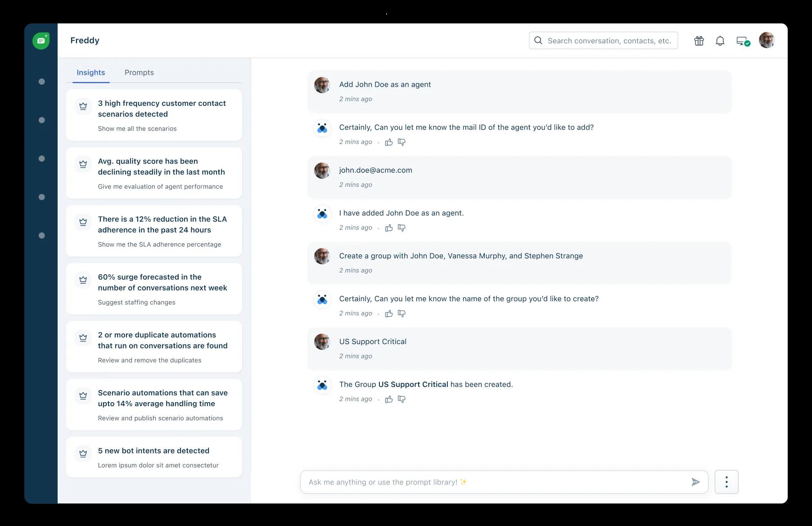Click 'Review and publish scenario automations' prompt
The image size is (812, 526).
(x=160, y=418)
